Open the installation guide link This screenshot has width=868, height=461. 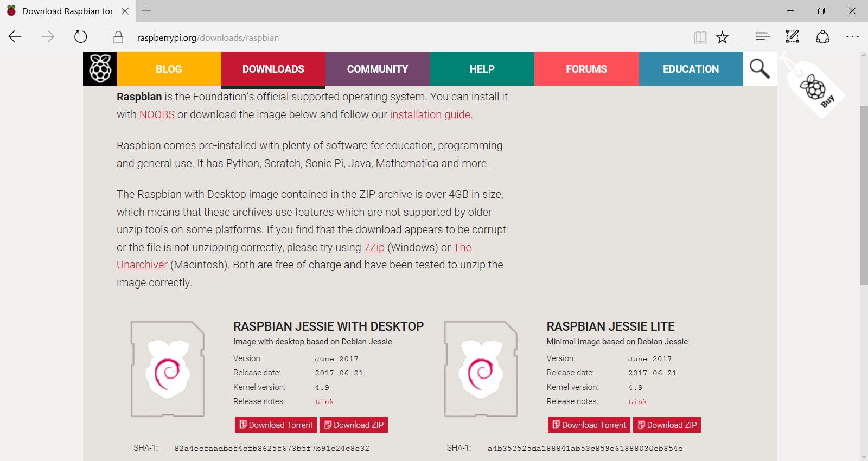point(430,114)
